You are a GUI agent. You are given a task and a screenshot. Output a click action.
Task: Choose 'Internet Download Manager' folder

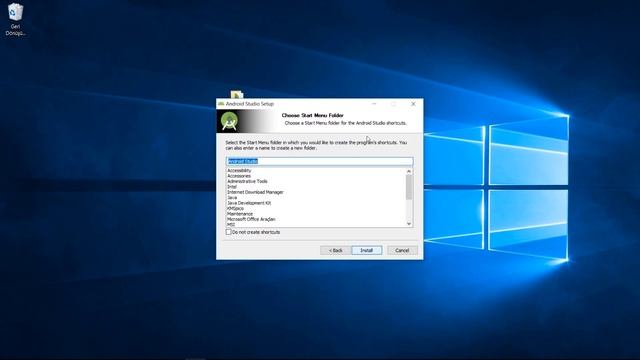[x=255, y=192]
